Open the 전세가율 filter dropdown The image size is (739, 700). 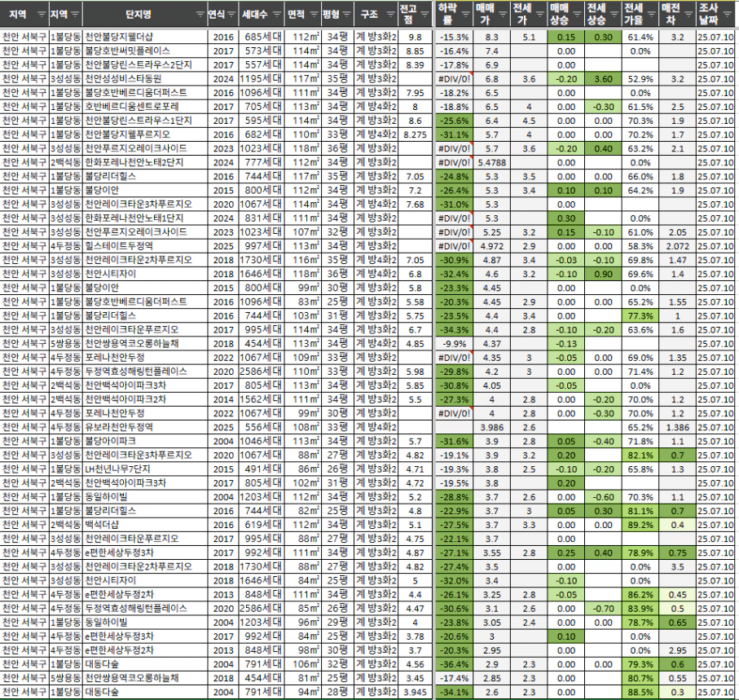(652, 15)
